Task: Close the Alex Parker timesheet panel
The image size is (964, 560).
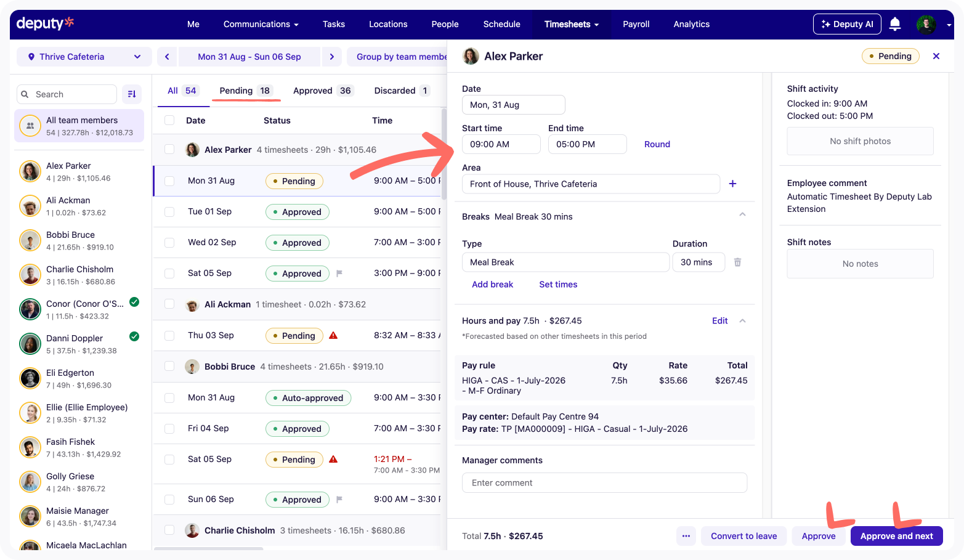Action: [x=936, y=56]
